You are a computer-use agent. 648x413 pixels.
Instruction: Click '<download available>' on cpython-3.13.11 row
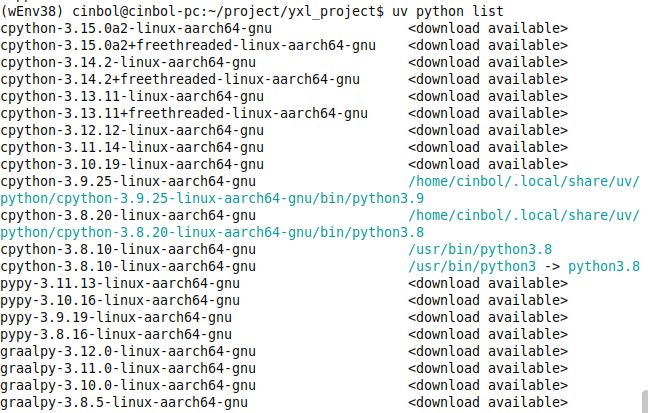488,96
